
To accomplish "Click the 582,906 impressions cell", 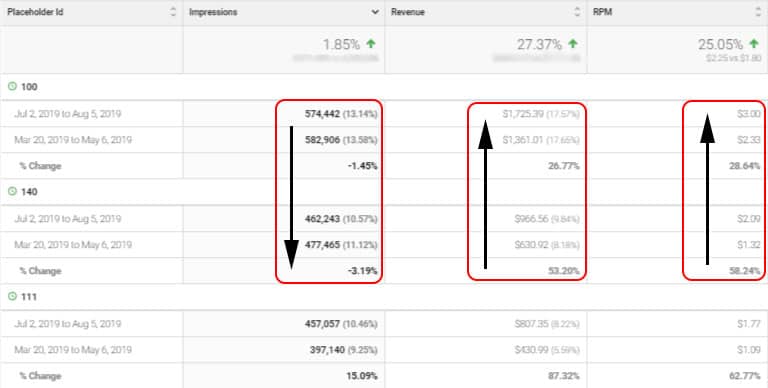I will (284, 140).
